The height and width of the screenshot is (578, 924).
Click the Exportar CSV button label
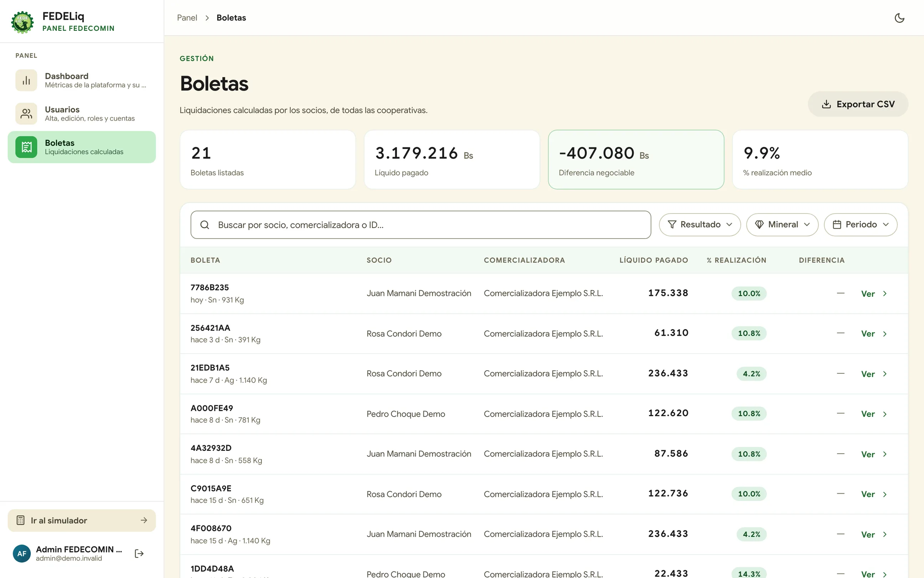pos(865,104)
